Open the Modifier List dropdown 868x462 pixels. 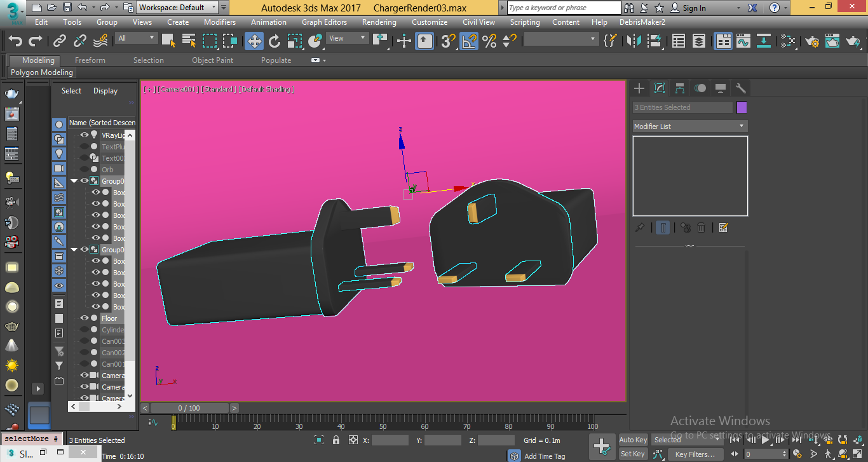point(690,126)
